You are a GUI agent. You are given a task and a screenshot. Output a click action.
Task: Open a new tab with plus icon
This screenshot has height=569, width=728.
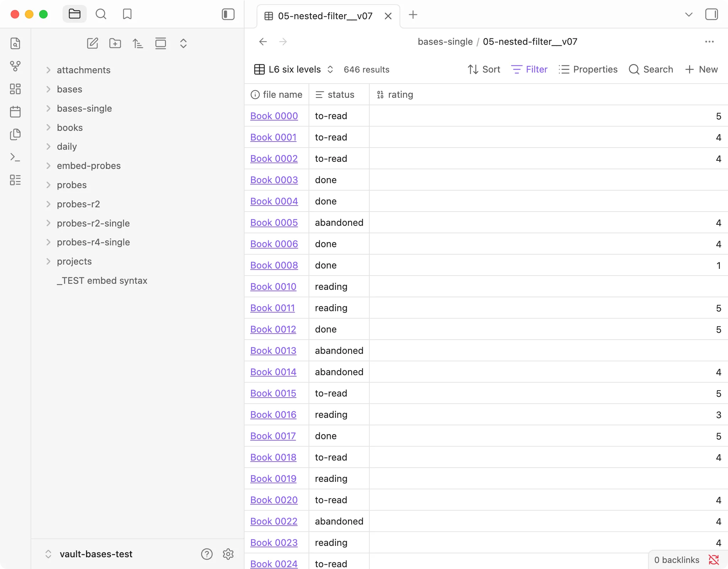pos(413,15)
